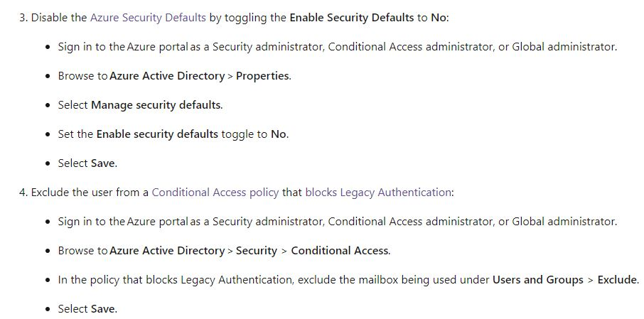The height and width of the screenshot is (319, 644).
Task: Click bold Conditional Access in the browse path
Action: point(340,250)
